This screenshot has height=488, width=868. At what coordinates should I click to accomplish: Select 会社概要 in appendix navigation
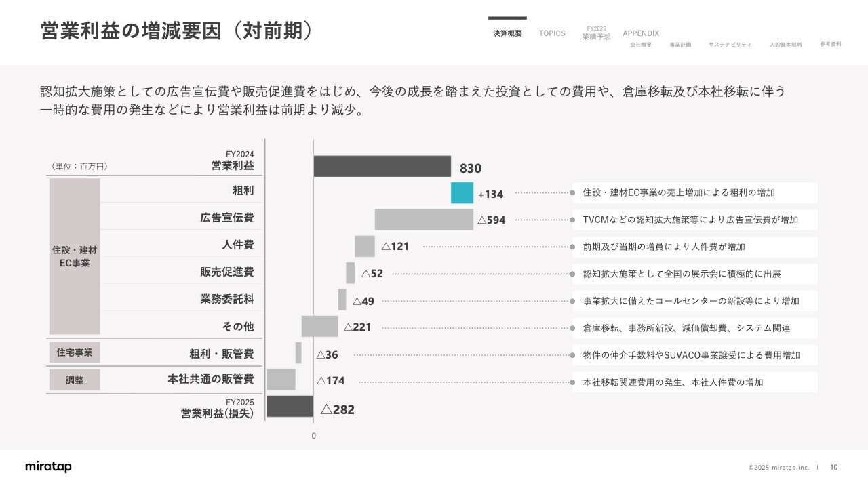[x=641, y=45]
